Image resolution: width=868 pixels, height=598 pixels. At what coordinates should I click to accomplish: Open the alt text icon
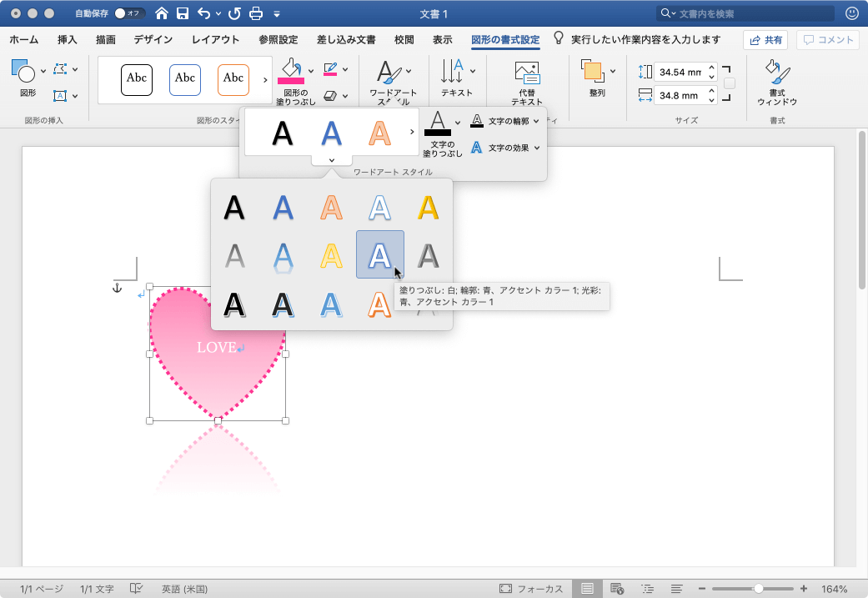pyautogui.click(x=527, y=73)
